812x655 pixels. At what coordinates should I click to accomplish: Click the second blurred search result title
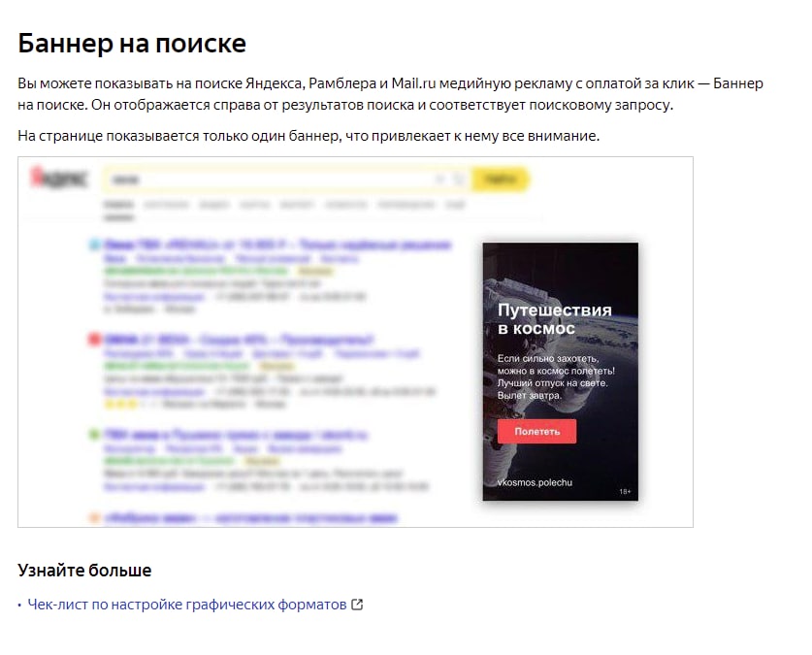(239, 340)
